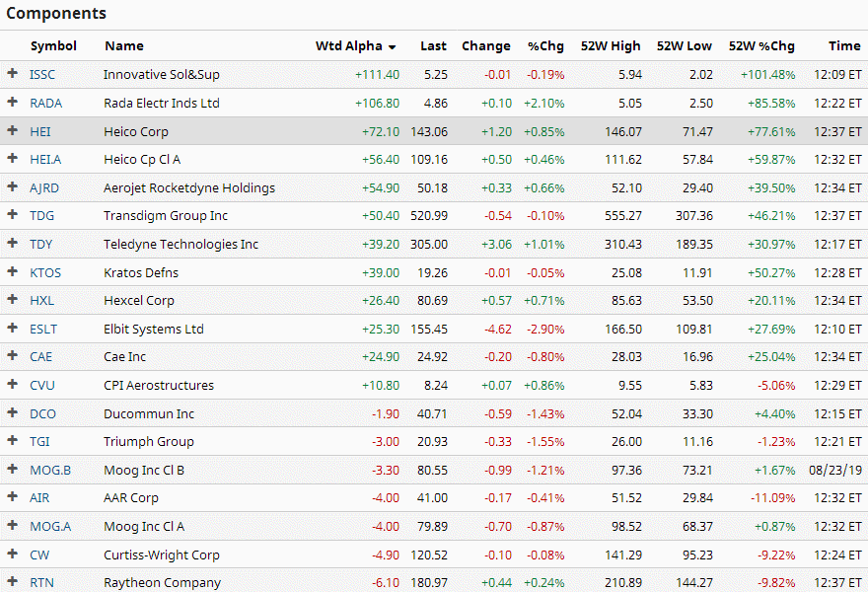Click the plus icon beside CAE

coord(12,355)
